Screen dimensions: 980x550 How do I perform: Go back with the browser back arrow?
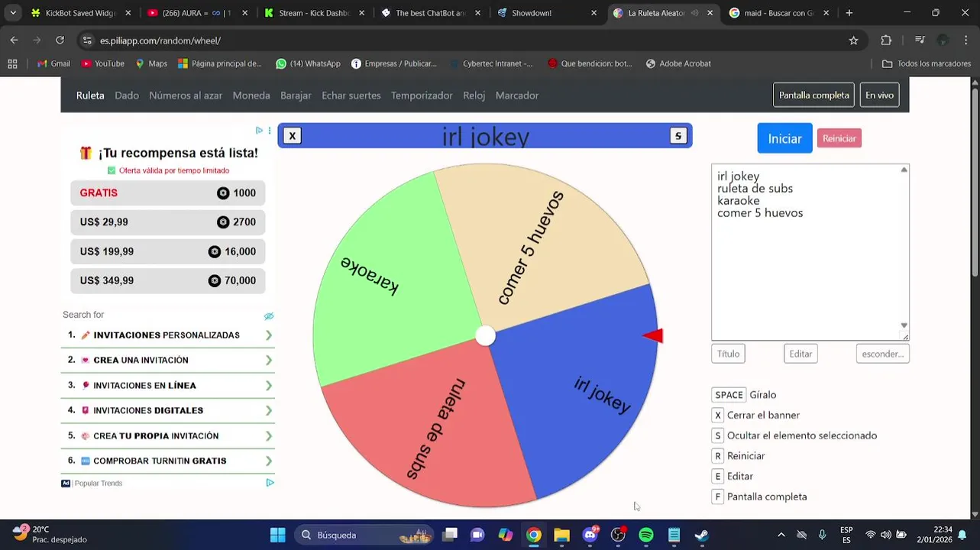pyautogui.click(x=15, y=40)
